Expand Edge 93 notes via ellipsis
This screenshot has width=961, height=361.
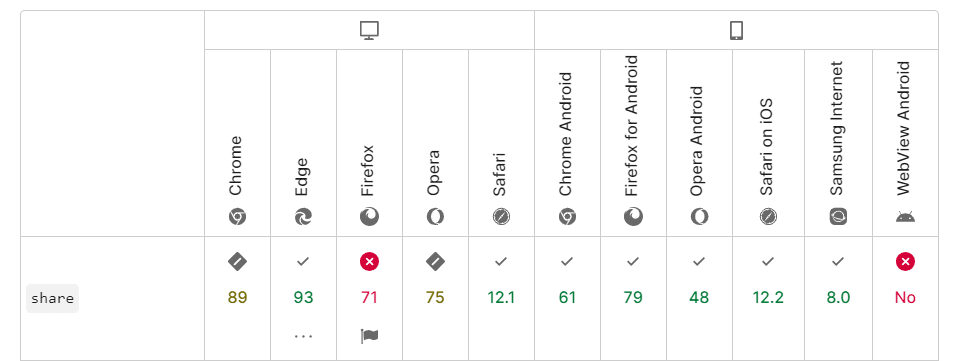(x=303, y=336)
